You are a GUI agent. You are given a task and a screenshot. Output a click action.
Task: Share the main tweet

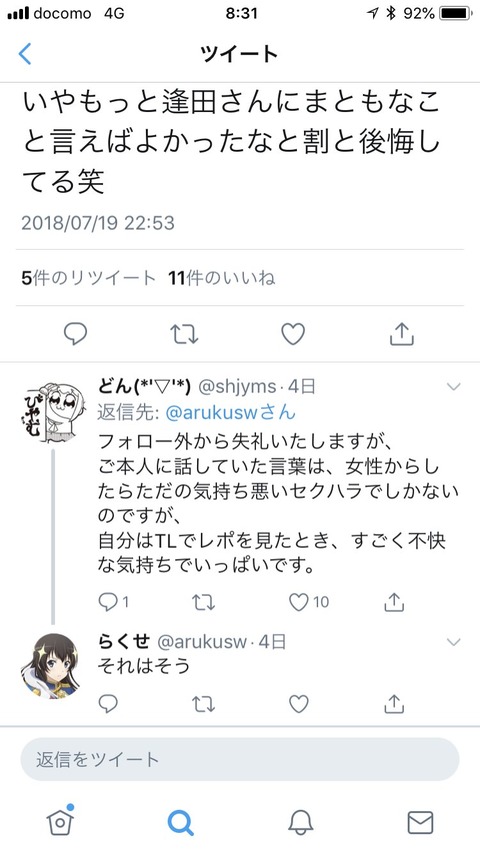coord(402,333)
